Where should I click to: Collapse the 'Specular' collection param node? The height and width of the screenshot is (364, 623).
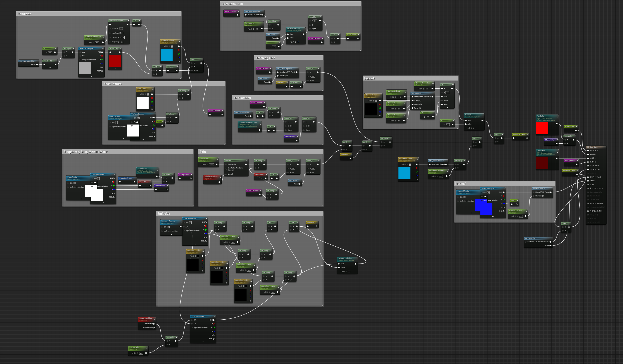tap(557, 152)
